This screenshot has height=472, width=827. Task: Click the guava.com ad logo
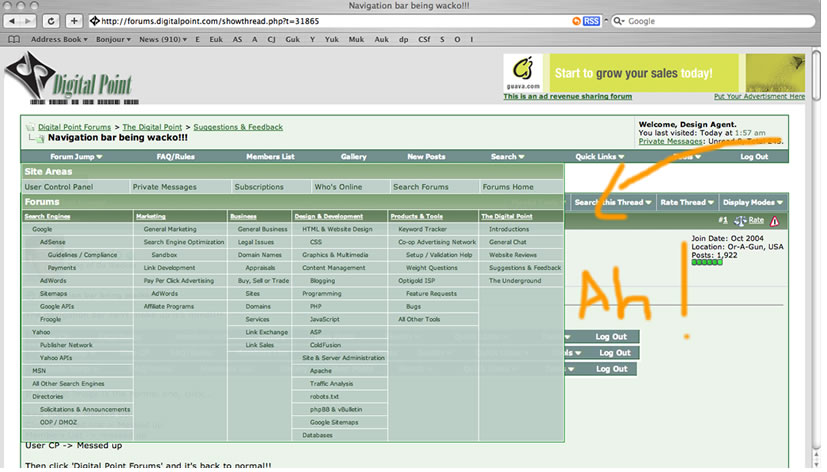coord(523,72)
